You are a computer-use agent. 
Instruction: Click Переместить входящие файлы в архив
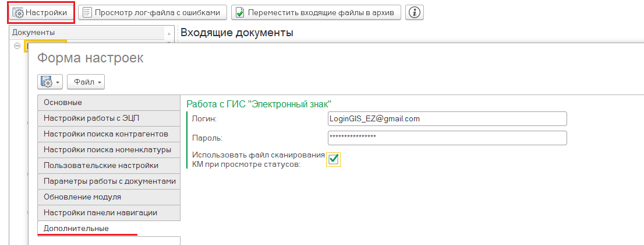pyautogui.click(x=316, y=12)
